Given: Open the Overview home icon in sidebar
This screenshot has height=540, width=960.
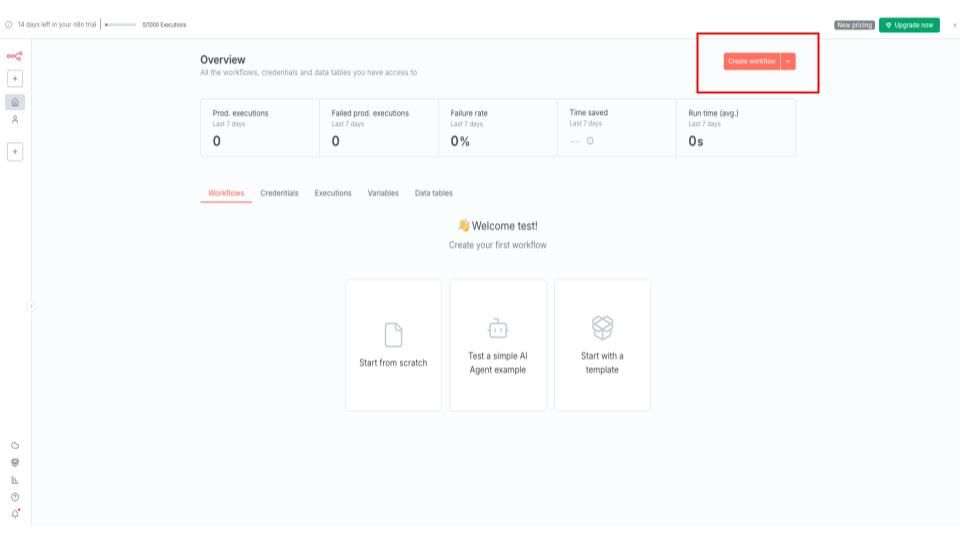Looking at the screenshot, I should pos(15,102).
